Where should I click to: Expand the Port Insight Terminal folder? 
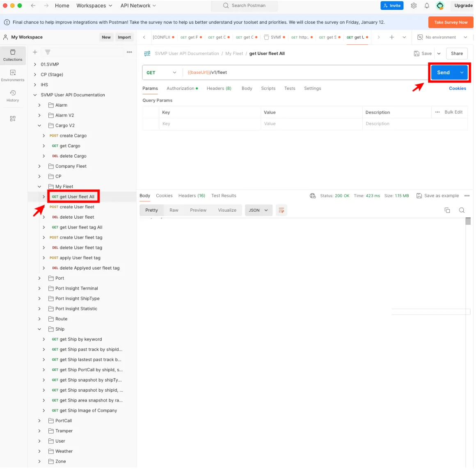click(x=39, y=289)
